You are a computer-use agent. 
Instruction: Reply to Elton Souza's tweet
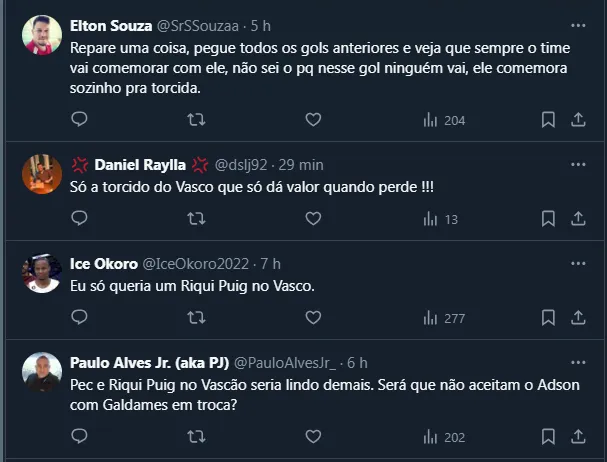pyautogui.click(x=80, y=120)
